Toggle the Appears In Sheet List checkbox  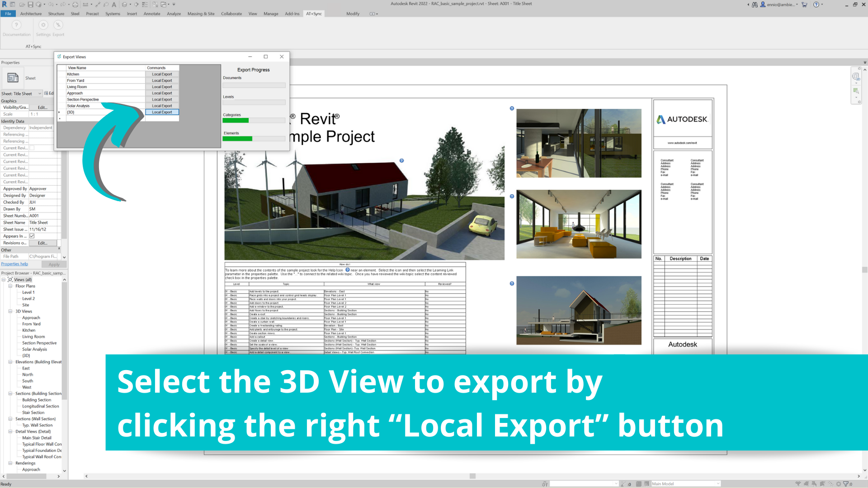tap(32, 236)
